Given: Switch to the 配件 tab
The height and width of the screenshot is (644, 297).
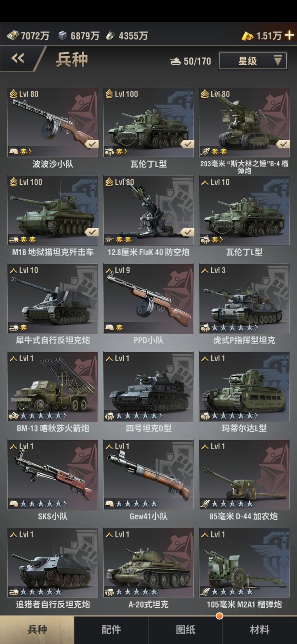Looking at the screenshot, I should [111, 630].
